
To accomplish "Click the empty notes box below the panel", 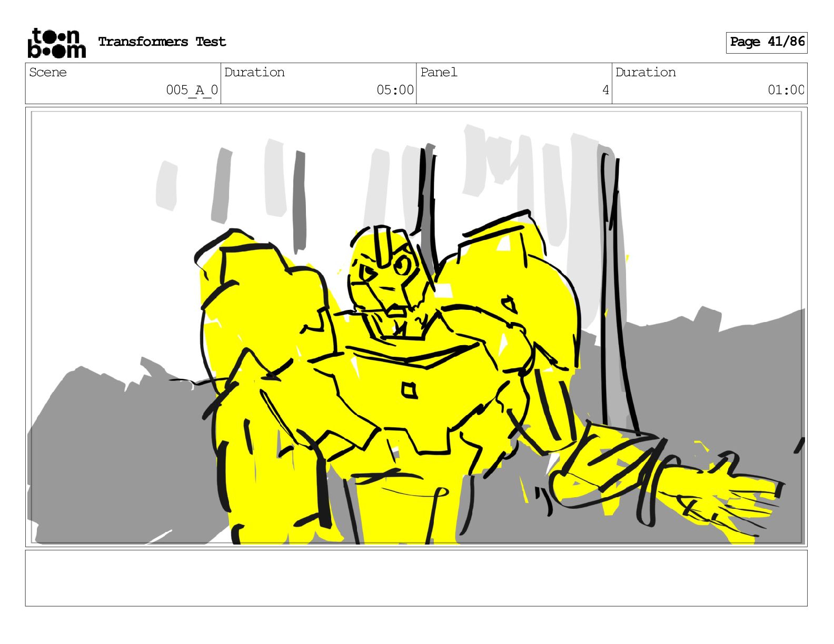I will [416, 578].
